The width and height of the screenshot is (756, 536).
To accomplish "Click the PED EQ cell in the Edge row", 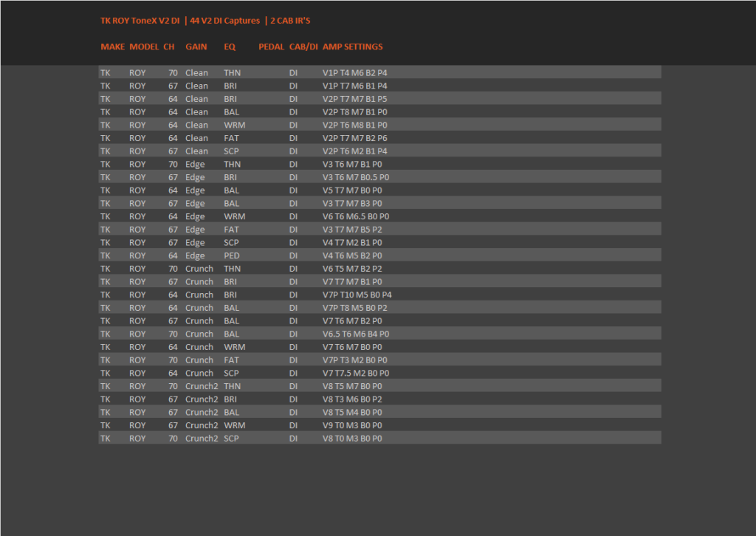I will [231, 255].
